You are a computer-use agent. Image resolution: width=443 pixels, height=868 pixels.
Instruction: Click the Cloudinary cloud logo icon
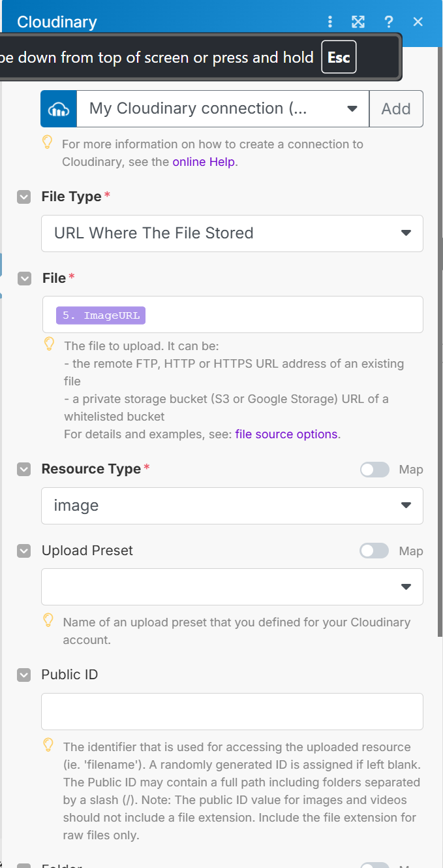59,108
